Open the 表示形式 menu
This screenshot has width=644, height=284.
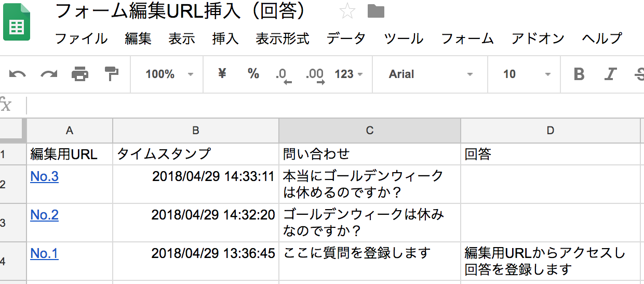[x=283, y=38]
